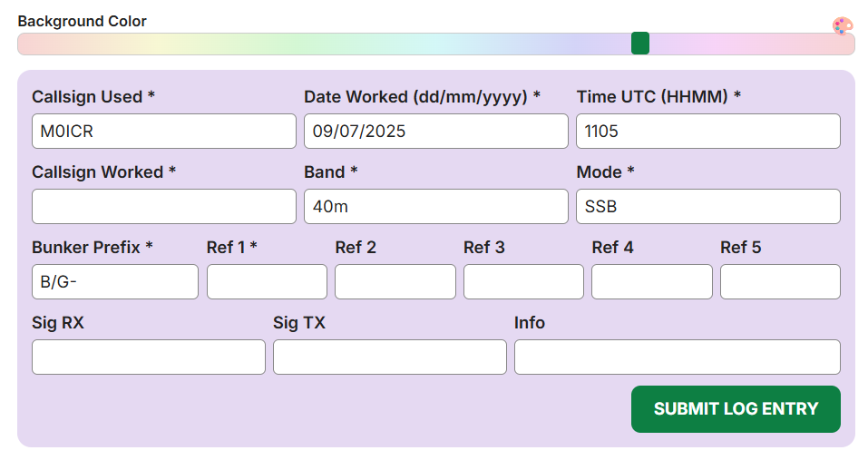Select the Date Worked field
Screen dimensions: 868x460
point(435,132)
